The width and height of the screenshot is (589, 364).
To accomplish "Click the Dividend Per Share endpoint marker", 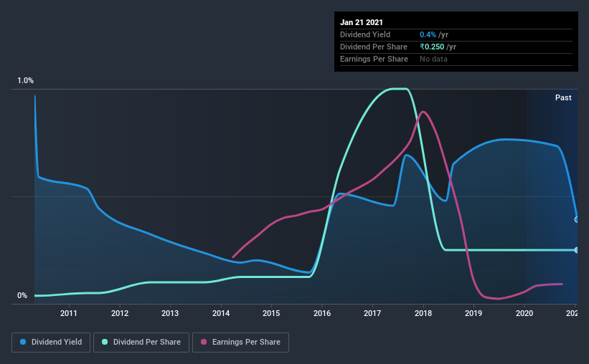I will [x=577, y=250].
